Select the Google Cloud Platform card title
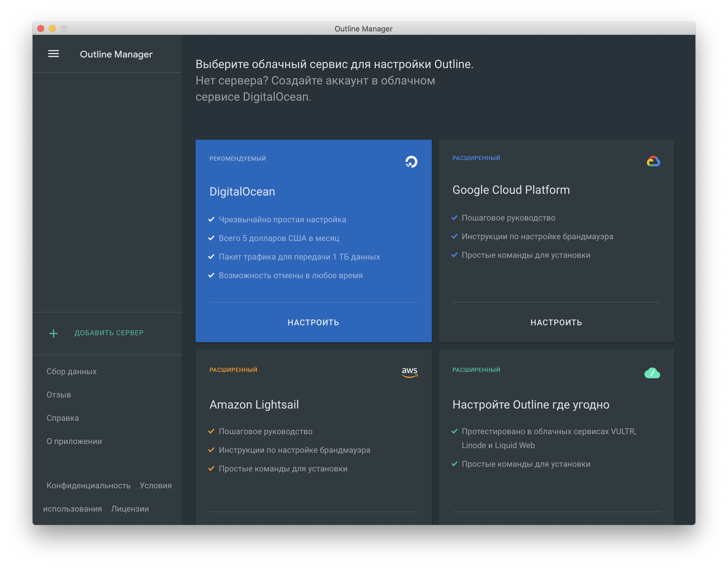The image size is (728, 568). 511,190
